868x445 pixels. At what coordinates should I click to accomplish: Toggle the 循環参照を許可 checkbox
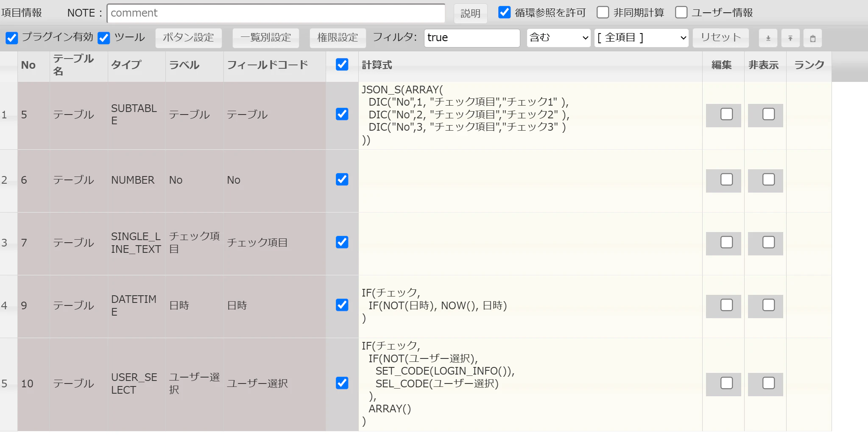504,12
